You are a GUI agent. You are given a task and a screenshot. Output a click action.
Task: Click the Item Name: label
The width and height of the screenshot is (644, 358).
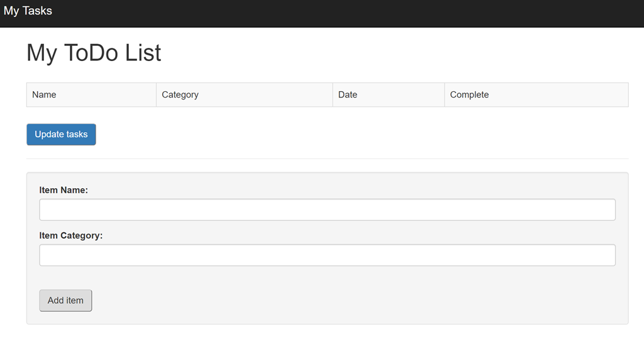pos(64,190)
